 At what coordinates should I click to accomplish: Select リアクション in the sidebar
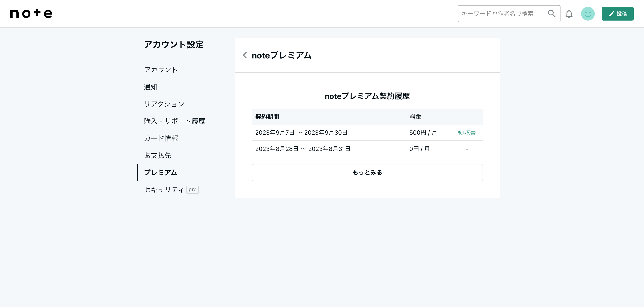[x=164, y=104]
